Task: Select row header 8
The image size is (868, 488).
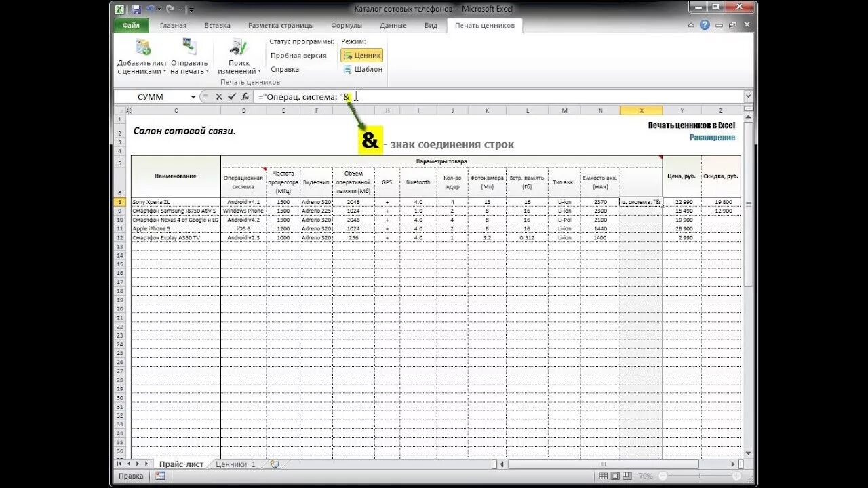Action: 121,202
